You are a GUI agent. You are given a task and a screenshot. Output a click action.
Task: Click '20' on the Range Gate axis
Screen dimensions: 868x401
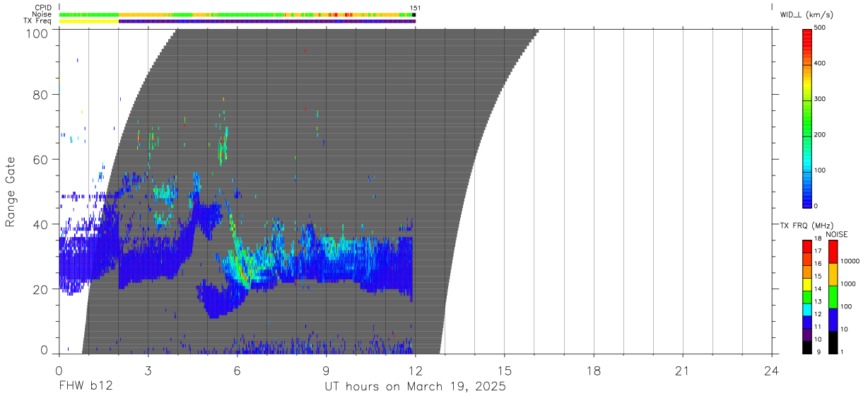pyautogui.click(x=41, y=289)
